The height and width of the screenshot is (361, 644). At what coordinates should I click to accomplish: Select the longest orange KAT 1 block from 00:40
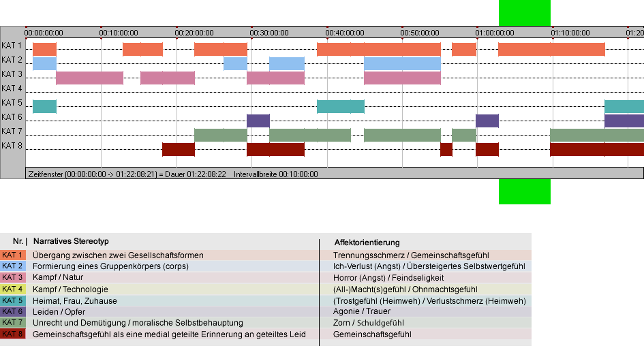[x=379, y=49]
